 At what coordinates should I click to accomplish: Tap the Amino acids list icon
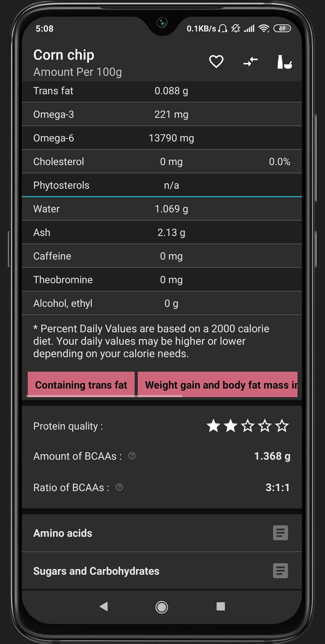280,533
